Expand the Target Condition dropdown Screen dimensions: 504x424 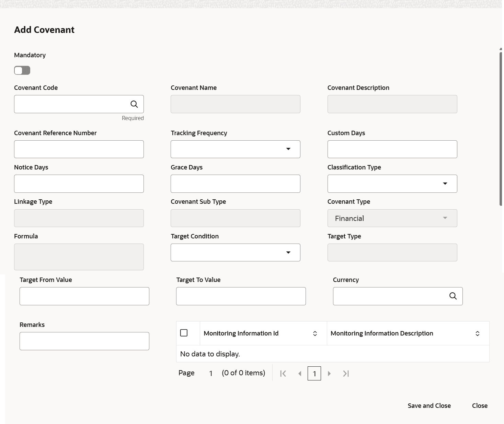[288, 252]
